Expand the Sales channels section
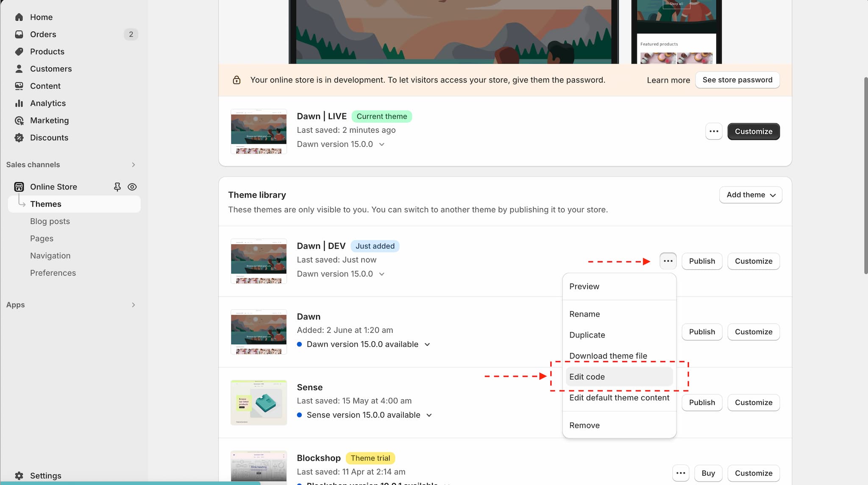Image resolution: width=868 pixels, height=485 pixels. pyautogui.click(x=134, y=164)
